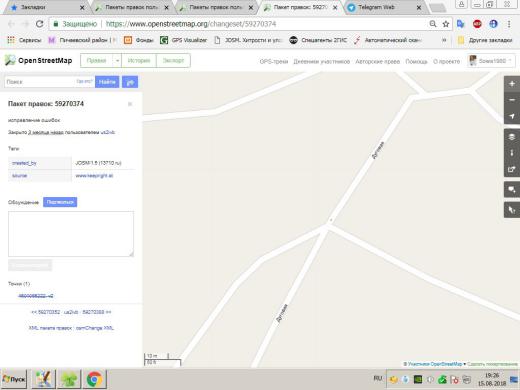This screenshot has height=390, width=520.
Task: Download the osmChange XML link
Action: pyautogui.click(x=95, y=328)
